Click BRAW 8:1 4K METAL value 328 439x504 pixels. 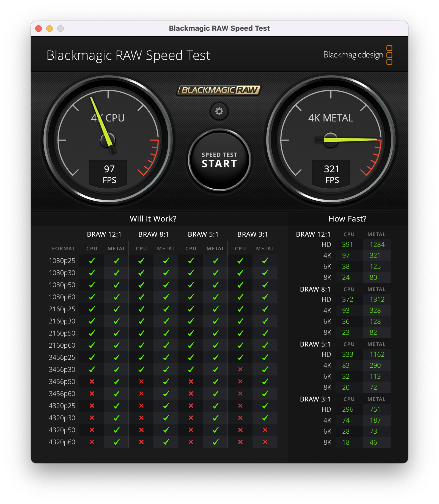tap(375, 310)
